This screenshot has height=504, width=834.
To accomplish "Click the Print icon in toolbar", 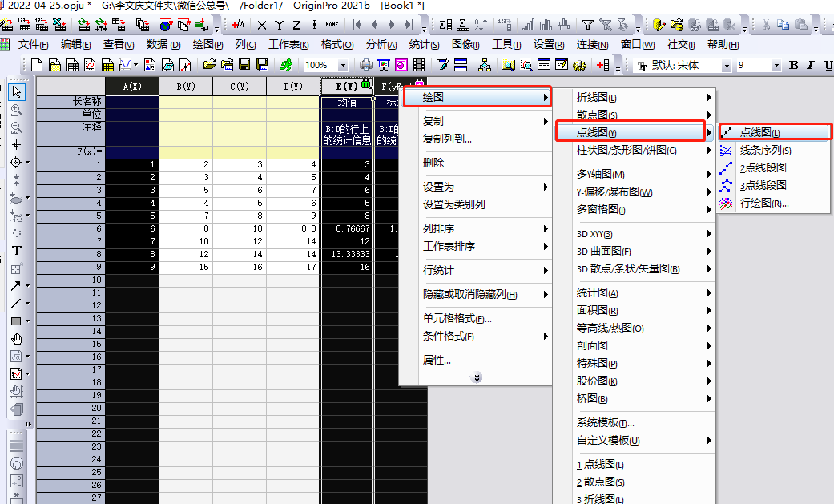I will (x=366, y=65).
